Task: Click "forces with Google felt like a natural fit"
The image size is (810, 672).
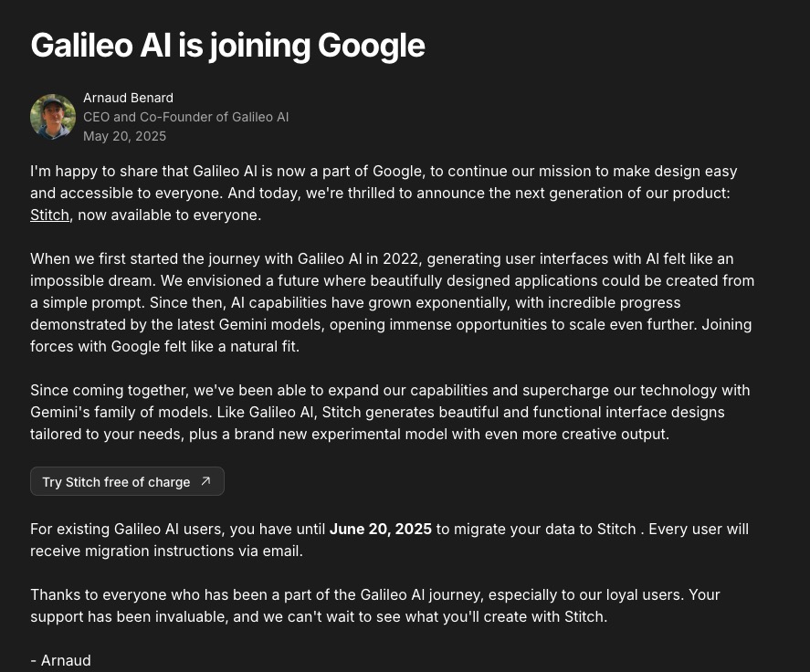Action: 164,346
